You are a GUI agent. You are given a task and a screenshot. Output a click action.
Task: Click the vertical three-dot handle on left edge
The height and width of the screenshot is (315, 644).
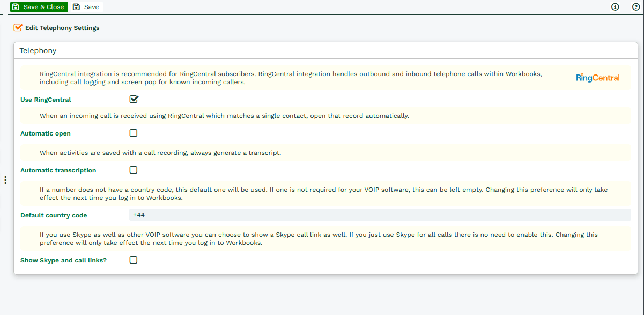pyautogui.click(x=5, y=180)
